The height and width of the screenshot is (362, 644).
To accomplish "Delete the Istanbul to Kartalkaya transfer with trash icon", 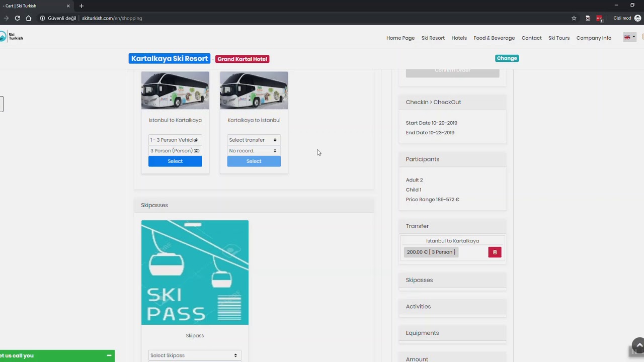I will pyautogui.click(x=495, y=252).
